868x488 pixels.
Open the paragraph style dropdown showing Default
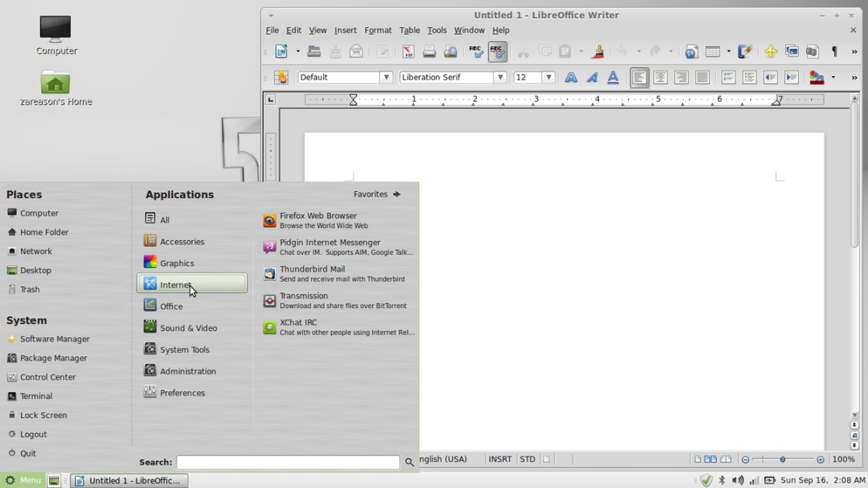point(386,78)
